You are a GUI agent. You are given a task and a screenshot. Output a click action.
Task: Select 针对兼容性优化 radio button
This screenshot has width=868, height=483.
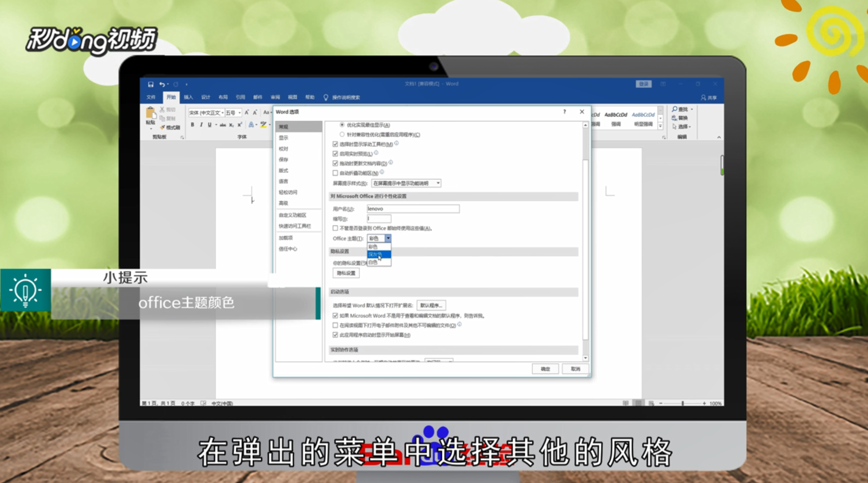coord(342,134)
